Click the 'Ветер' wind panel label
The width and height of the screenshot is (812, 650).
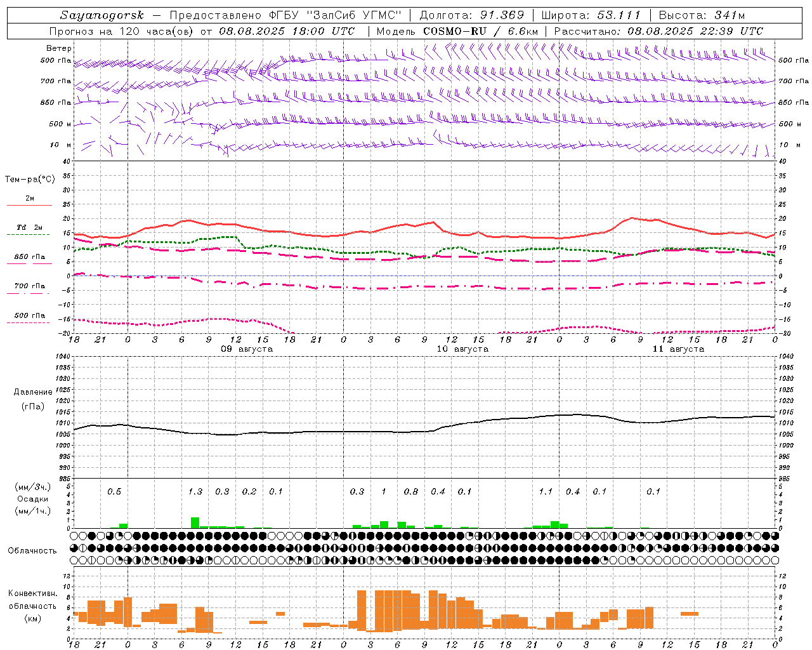(59, 48)
